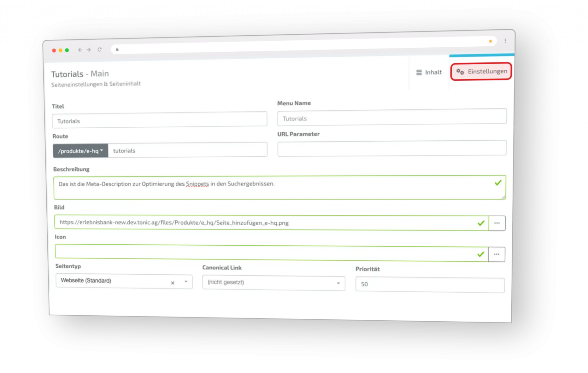Viewport: 588px width, 373px height.
Task: Switch to the Inhalt tab
Action: 429,72
